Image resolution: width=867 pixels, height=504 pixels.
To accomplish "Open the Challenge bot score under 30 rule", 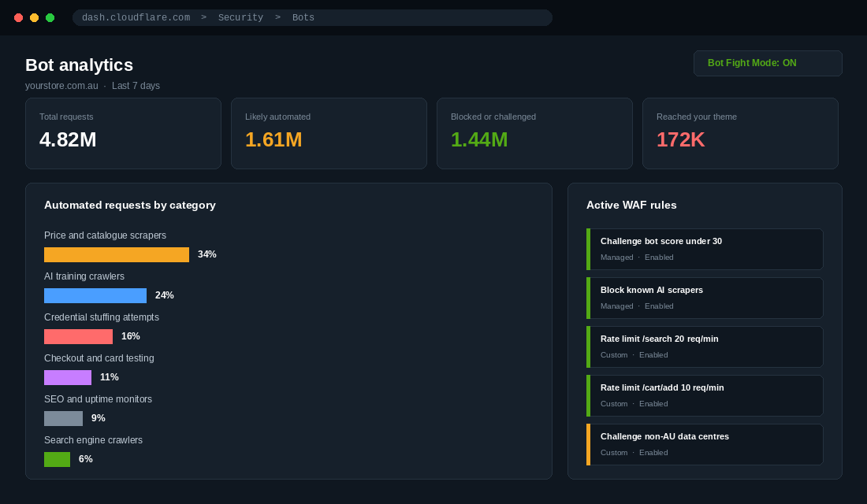I will click(x=705, y=249).
